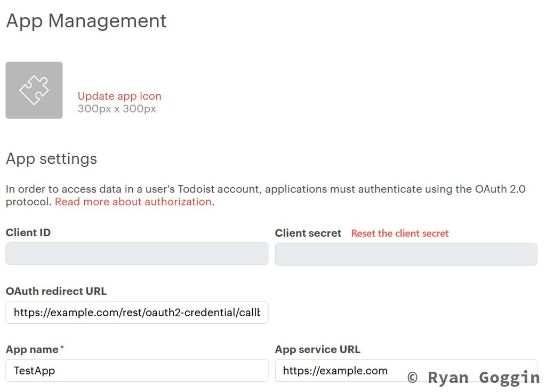Click the Client ID label
The width and height of the screenshot is (546, 392).
coord(28,233)
